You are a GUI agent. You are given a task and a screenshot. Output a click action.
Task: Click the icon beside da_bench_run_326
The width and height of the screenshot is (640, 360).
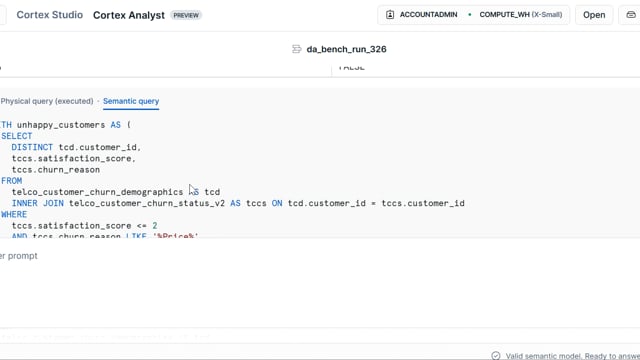[x=297, y=49]
